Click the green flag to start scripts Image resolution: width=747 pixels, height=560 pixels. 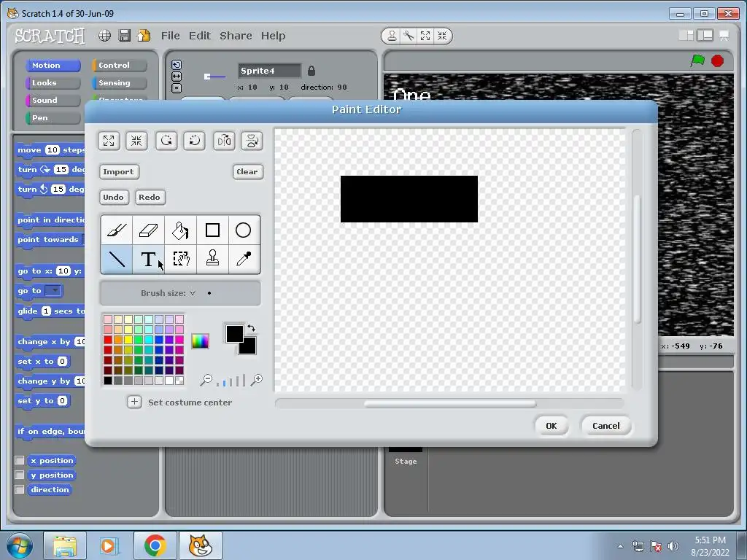(x=697, y=61)
